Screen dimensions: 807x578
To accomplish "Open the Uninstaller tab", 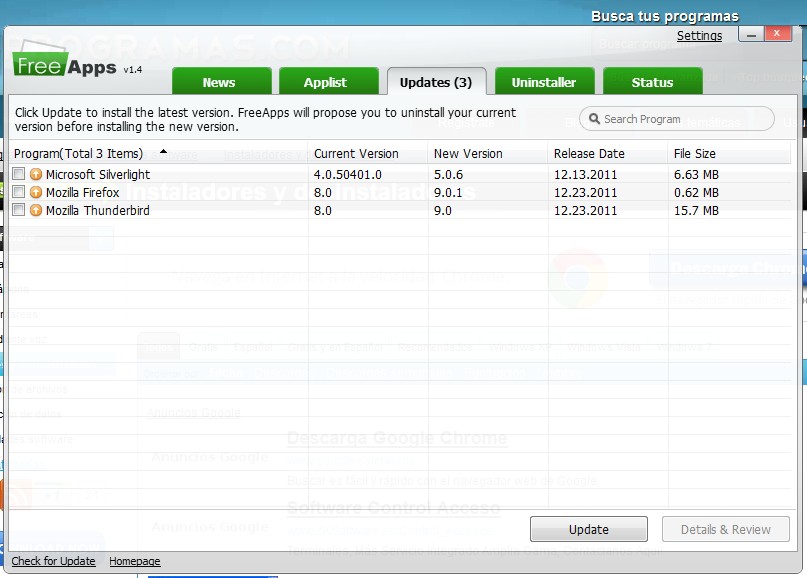I will [x=545, y=81].
